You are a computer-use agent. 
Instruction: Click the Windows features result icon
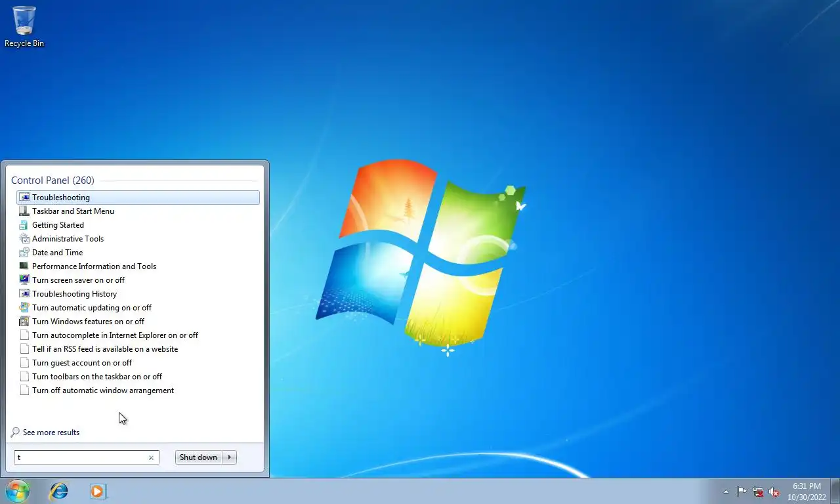[x=24, y=322]
